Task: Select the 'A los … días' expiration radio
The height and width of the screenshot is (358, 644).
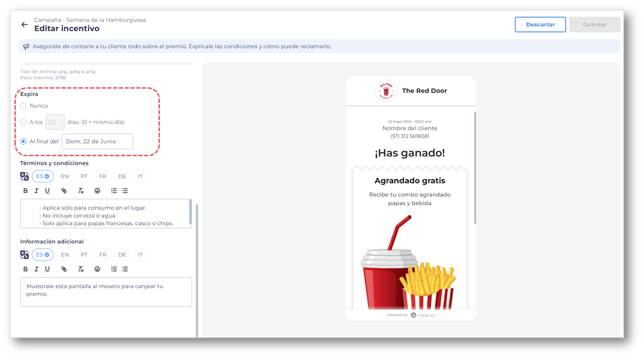Action: click(x=23, y=122)
